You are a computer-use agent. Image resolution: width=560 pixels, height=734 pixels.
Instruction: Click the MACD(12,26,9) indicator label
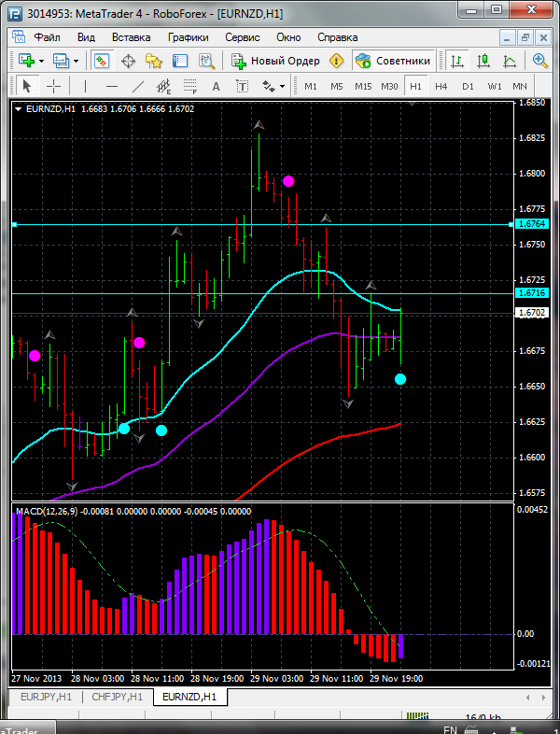coord(47,512)
